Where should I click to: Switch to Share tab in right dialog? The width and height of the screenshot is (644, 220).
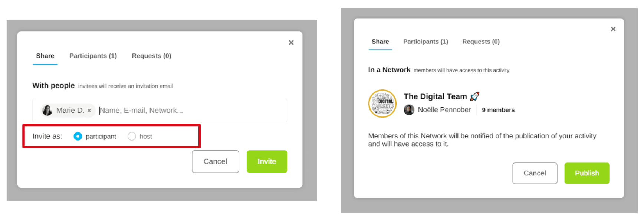380,42
